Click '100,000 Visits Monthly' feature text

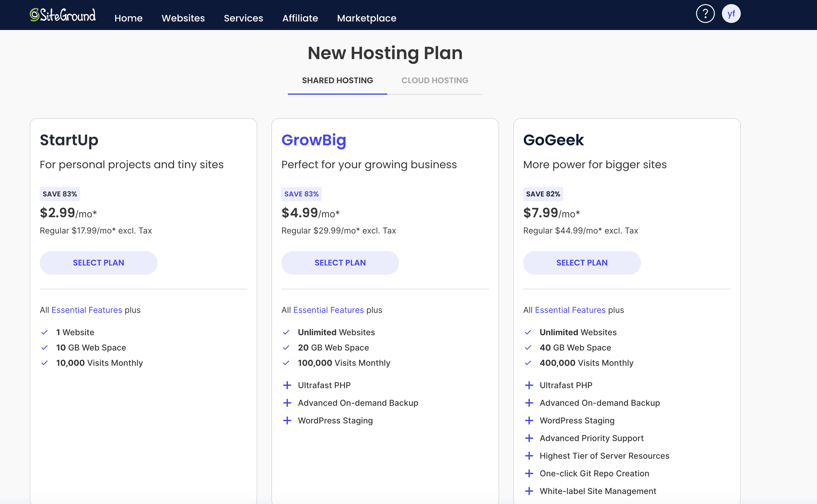tap(344, 363)
